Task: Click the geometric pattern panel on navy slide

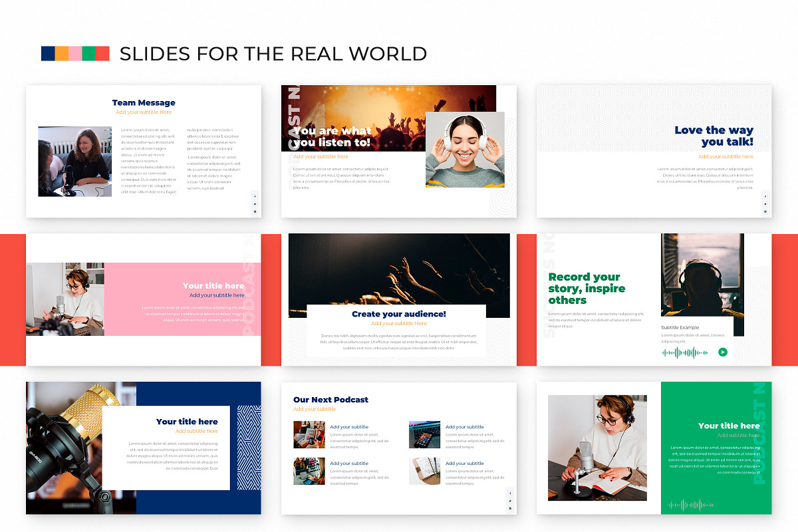Action: coord(249,448)
